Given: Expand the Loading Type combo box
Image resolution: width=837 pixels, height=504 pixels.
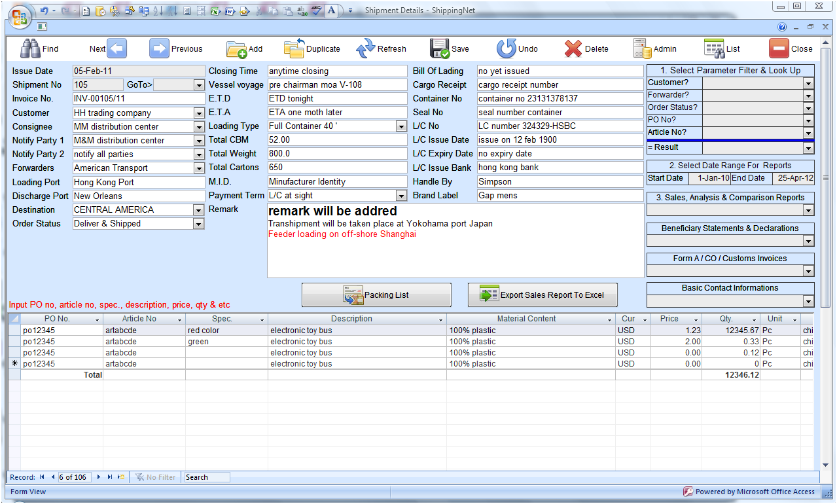Looking at the screenshot, I should click(x=401, y=126).
